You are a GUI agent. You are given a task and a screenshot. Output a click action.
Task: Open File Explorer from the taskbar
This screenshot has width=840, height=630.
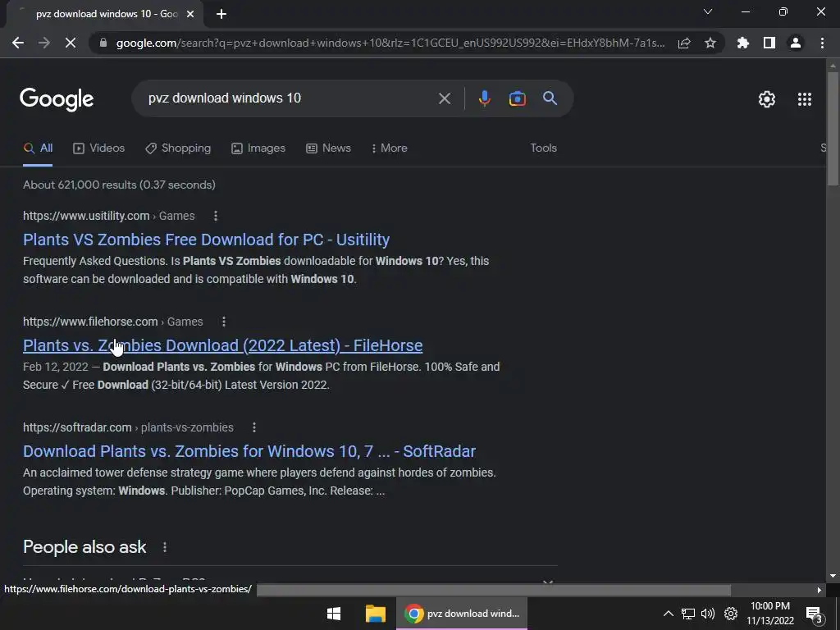point(376,614)
